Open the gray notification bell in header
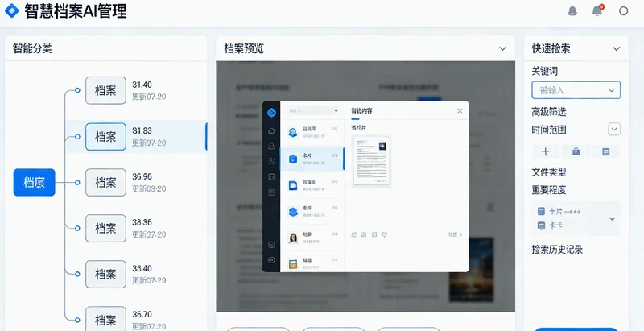 point(572,11)
